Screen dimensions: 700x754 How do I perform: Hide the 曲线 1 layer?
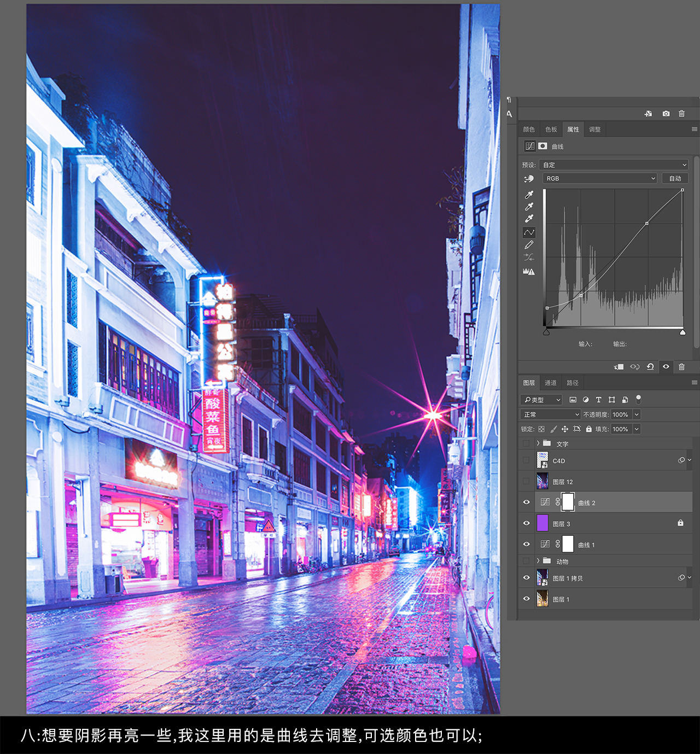tap(526, 544)
